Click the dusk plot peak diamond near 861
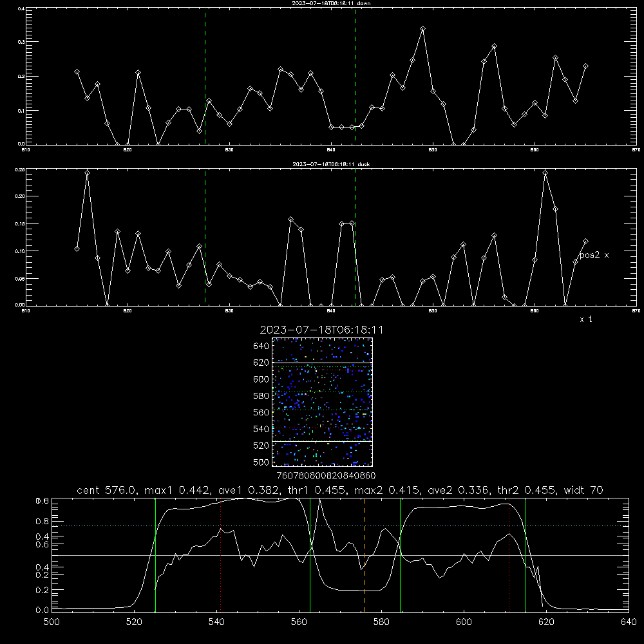The image size is (644, 644). [545, 173]
